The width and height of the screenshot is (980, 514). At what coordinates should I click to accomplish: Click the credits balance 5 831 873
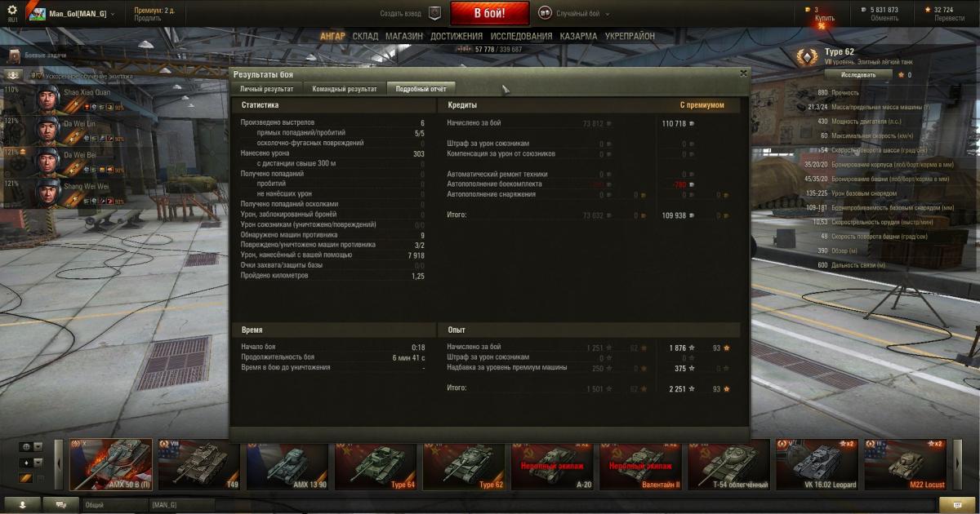coord(884,10)
